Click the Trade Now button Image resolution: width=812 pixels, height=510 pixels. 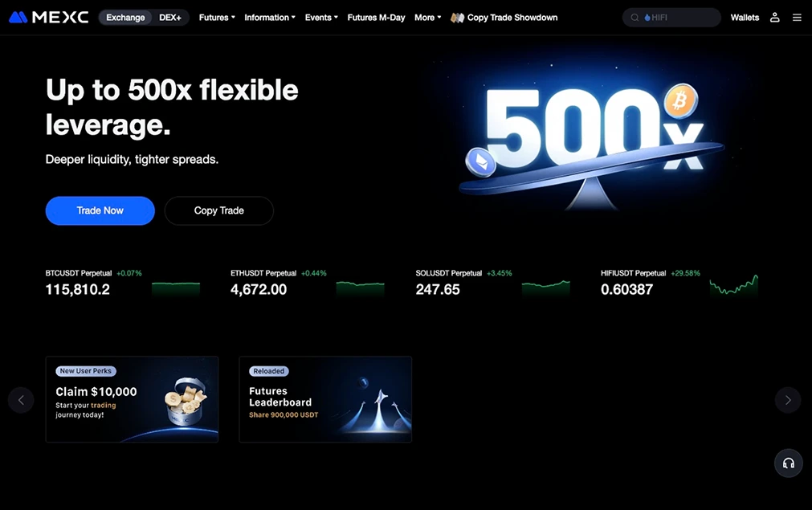tap(100, 210)
